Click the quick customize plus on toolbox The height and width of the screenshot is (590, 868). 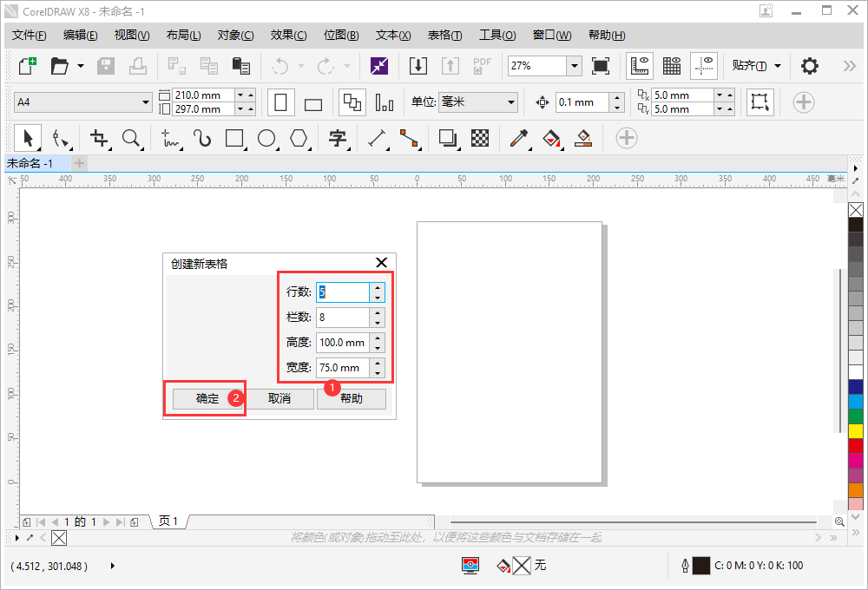[x=627, y=138]
